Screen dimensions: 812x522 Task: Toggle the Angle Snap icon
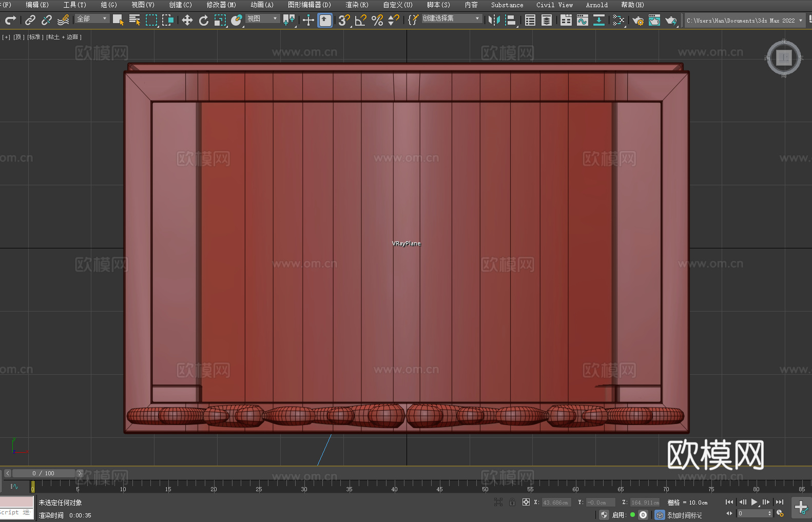361,20
